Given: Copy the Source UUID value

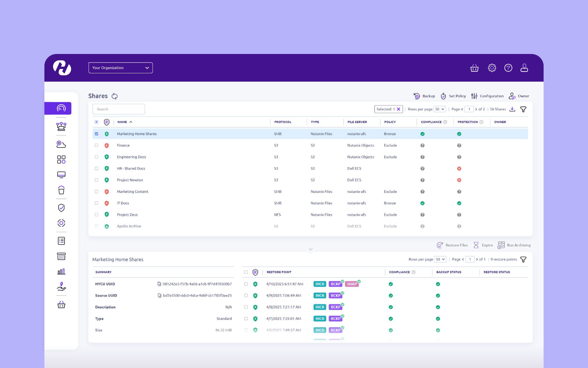Looking at the screenshot, I should point(159,296).
